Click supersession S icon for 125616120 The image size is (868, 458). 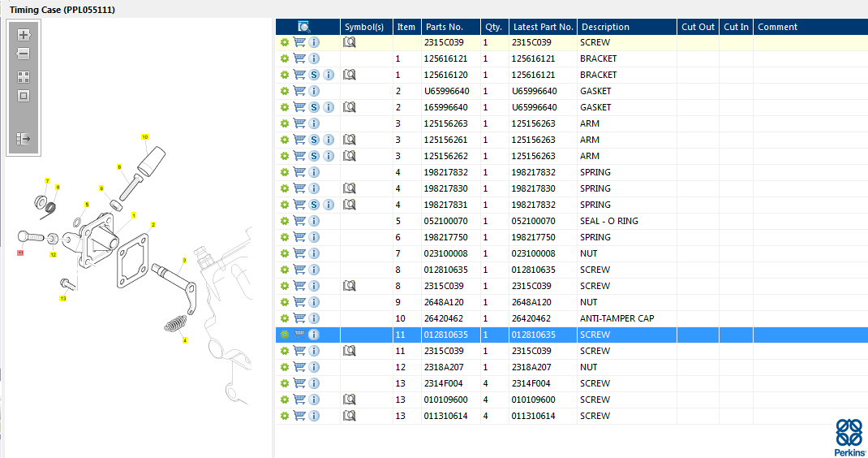(x=314, y=75)
